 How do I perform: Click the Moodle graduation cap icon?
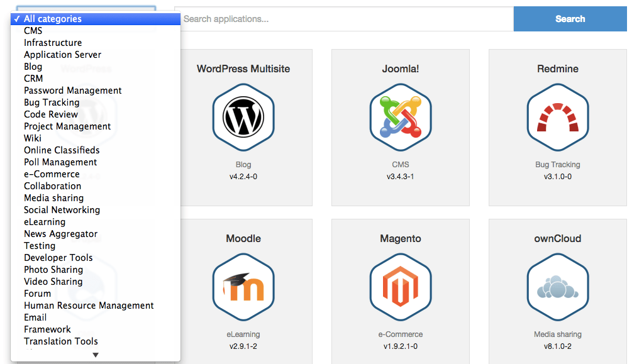click(243, 287)
